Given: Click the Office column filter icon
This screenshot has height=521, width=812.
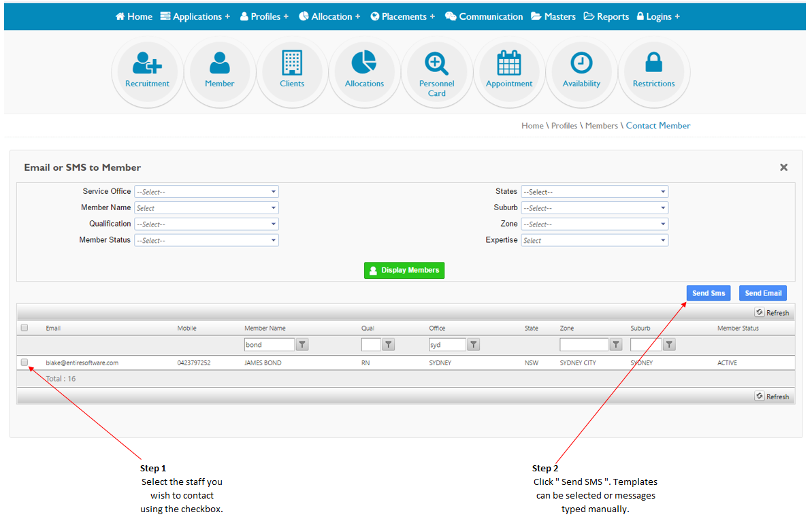Looking at the screenshot, I should (473, 345).
